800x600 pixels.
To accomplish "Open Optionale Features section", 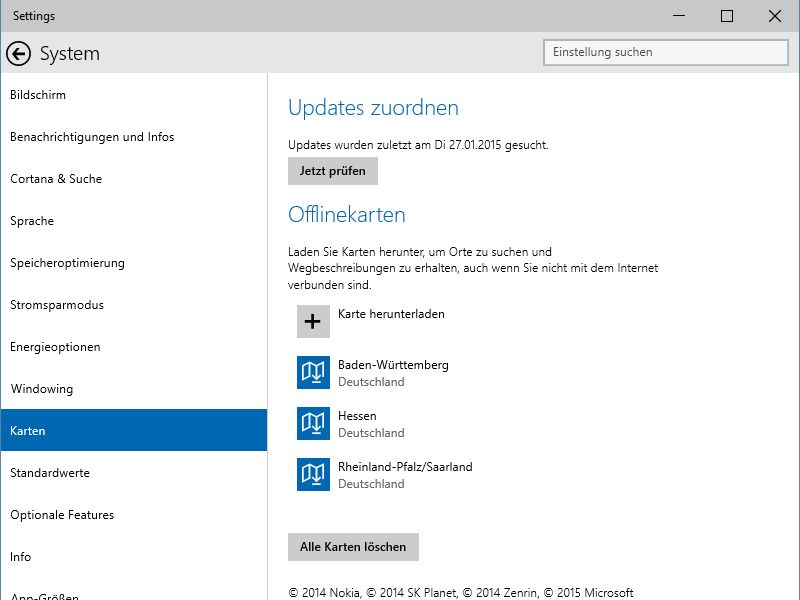I will click(x=134, y=515).
